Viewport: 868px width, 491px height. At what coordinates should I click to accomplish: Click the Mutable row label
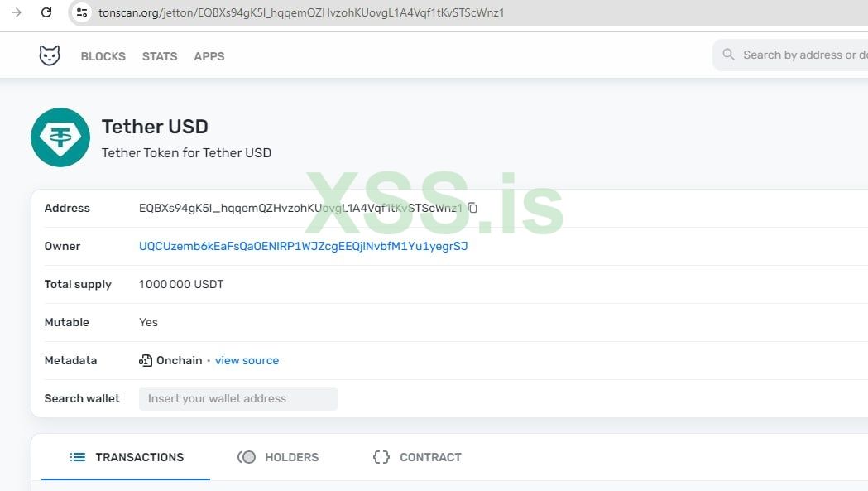(67, 323)
